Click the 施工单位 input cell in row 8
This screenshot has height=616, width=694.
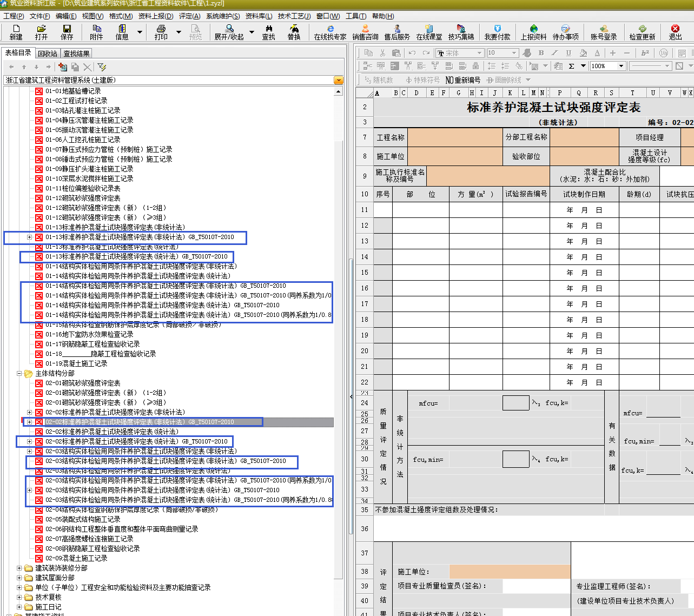455,156
